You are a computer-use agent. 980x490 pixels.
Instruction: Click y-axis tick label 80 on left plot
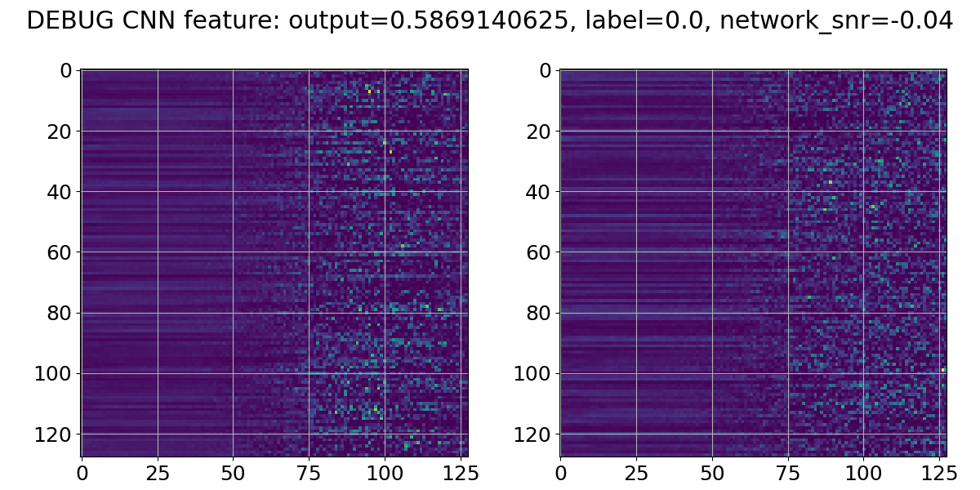click(x=60, y=313)
